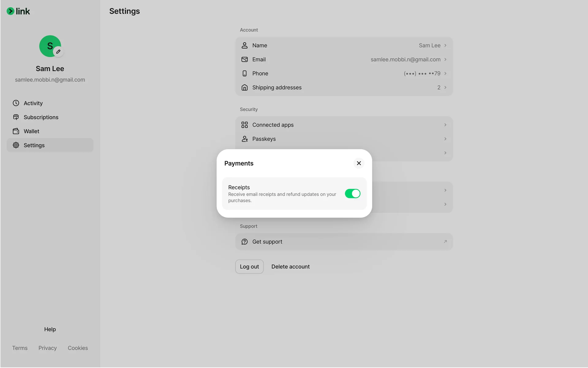Click the Get support question icon
Viewport: 588px width, 368px height.
pos(244,242)
